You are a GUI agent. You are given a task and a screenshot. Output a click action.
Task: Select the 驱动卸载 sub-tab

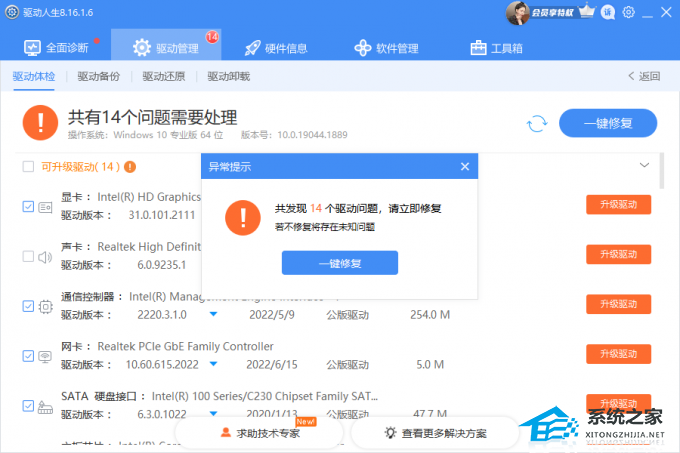229,77
